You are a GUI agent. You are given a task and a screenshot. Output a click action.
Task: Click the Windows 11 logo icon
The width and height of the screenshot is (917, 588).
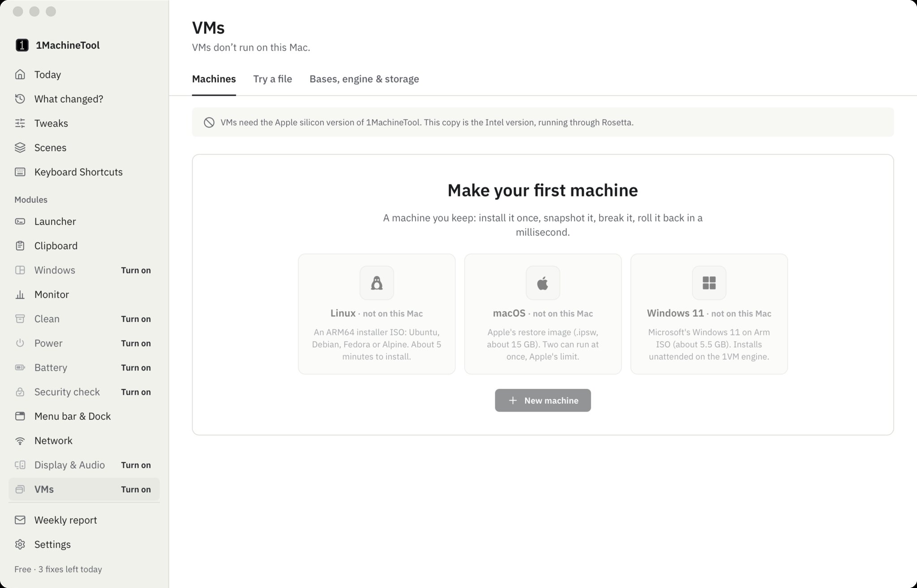[x=709, y=283]
